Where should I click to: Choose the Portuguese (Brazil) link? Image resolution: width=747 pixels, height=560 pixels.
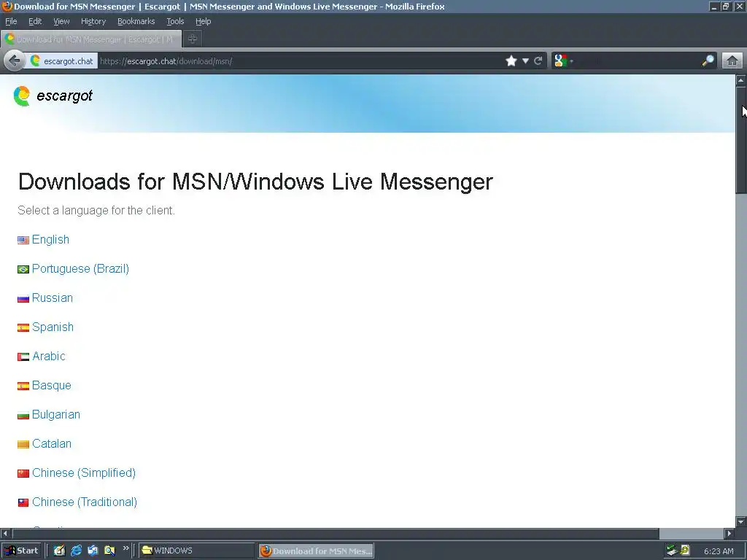point(80,268)
